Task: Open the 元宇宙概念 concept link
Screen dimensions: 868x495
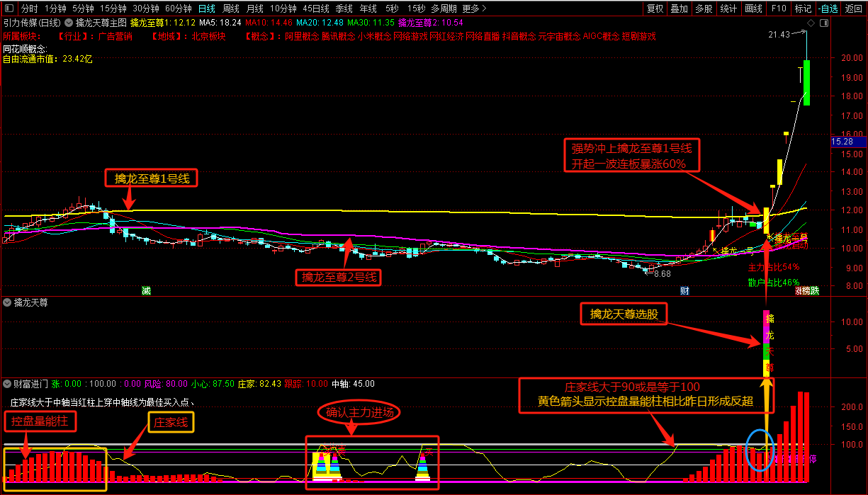Action: click(560, 36)
